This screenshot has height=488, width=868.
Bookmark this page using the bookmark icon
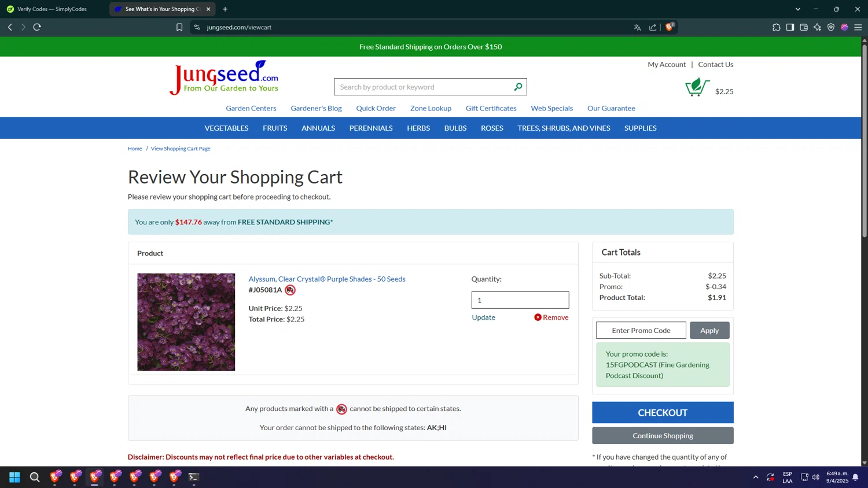(179, 27)
